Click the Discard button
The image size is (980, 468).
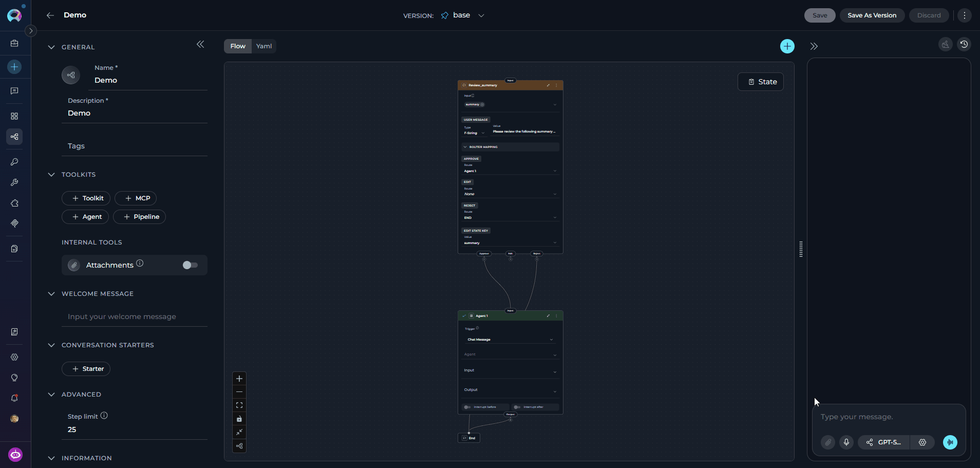pos(929,15)
